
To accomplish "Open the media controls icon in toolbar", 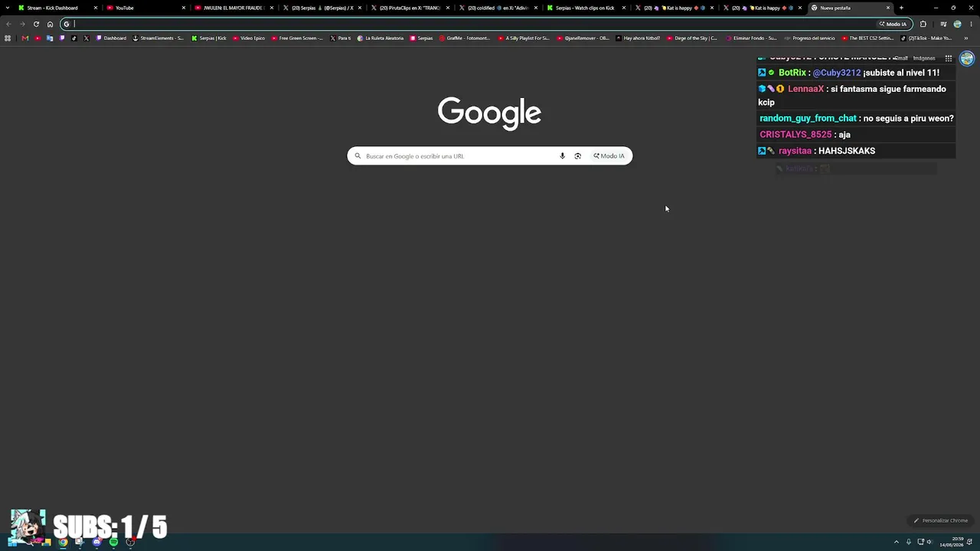I will (943, 24).
